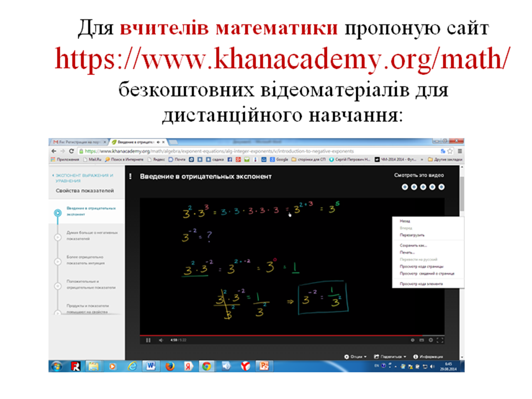Viewport: 532px width, 399px height.
Task: Open the Опции dropdown below video
Action: pos(356,356)
